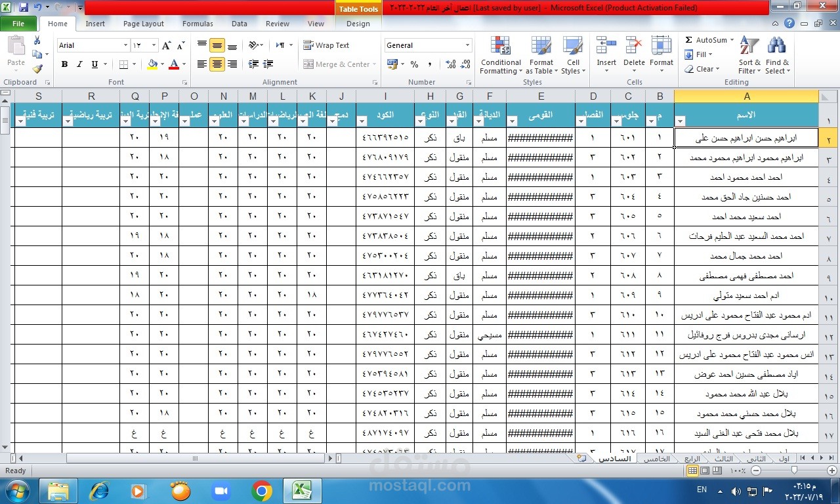The image size is (840, 504).
Task: Apply the red Font Color
Action: tap(174, 64)
